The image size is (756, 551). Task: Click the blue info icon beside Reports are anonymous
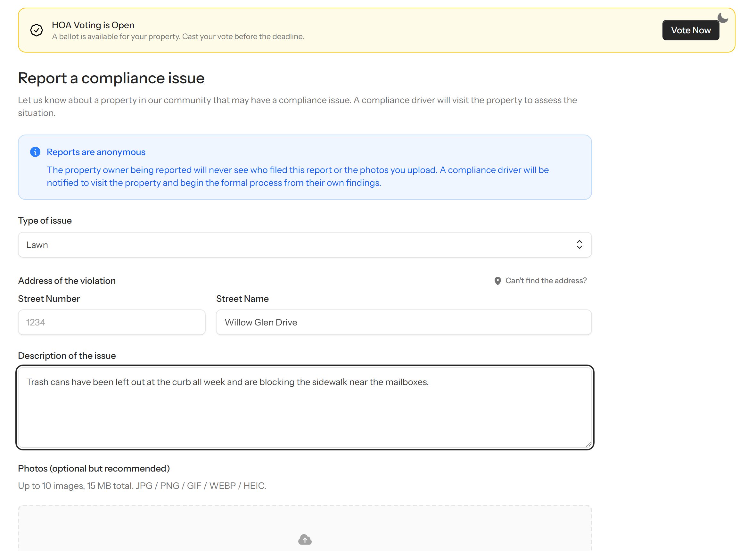tap(35, 152)
